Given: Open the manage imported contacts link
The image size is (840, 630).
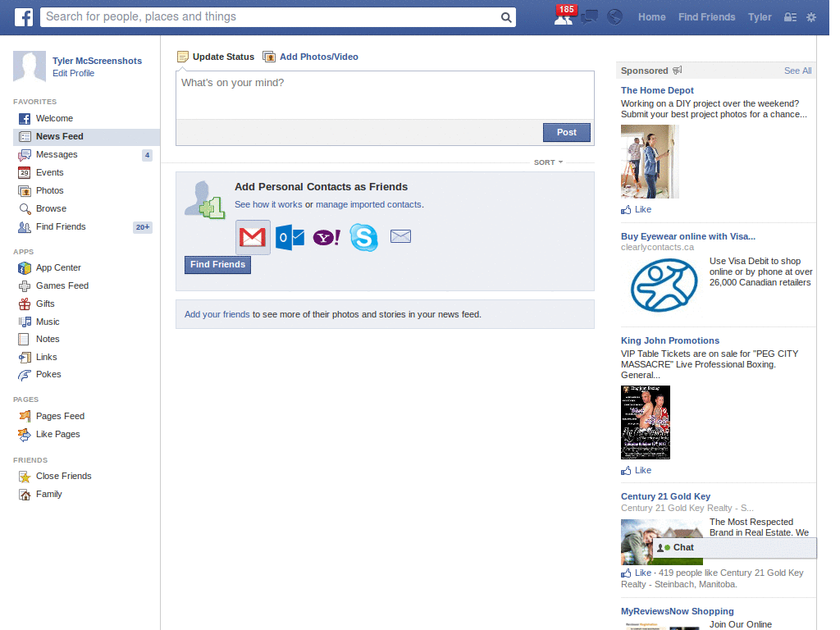Looking at the screenshot, I should 368,204.
